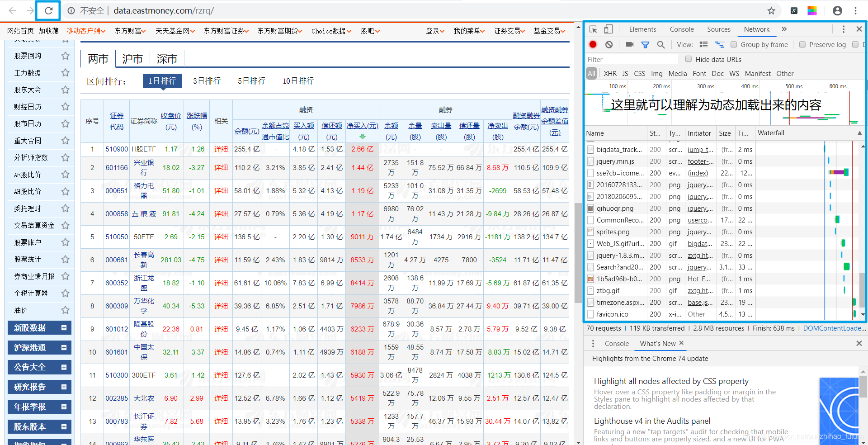868x445 pixels.
Task: Go back with the browser back arrow
Action: [13, 10]
